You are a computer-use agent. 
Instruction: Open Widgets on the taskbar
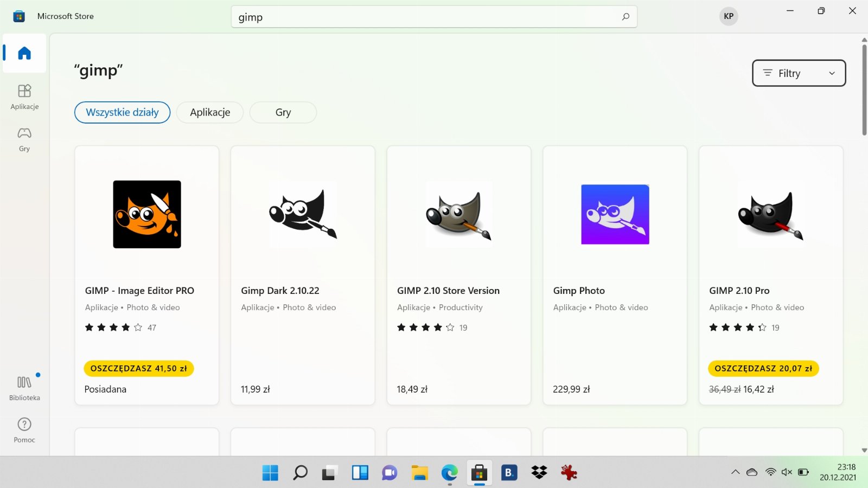click(360, 473)
